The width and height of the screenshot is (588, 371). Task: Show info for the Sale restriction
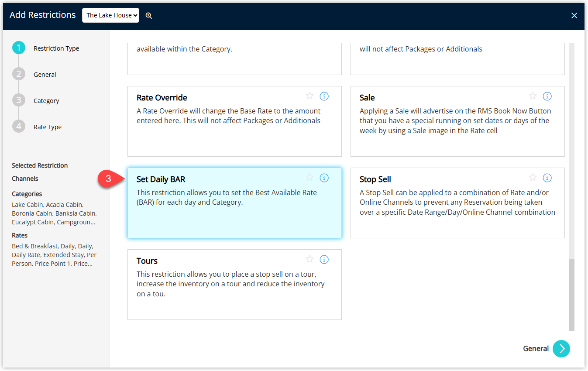(x=547, y=96)
